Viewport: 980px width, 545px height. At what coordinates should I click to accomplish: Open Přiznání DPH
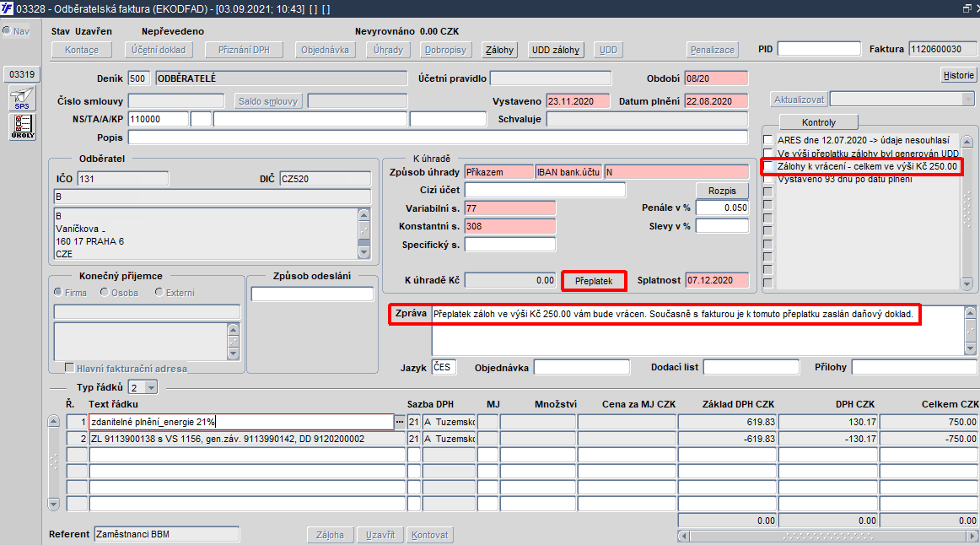[x=244, y=50]
